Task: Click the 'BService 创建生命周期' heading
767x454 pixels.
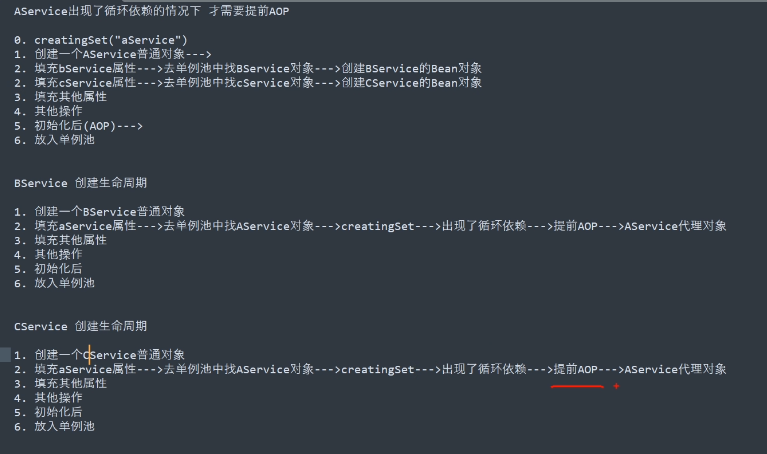Action: 80,183
